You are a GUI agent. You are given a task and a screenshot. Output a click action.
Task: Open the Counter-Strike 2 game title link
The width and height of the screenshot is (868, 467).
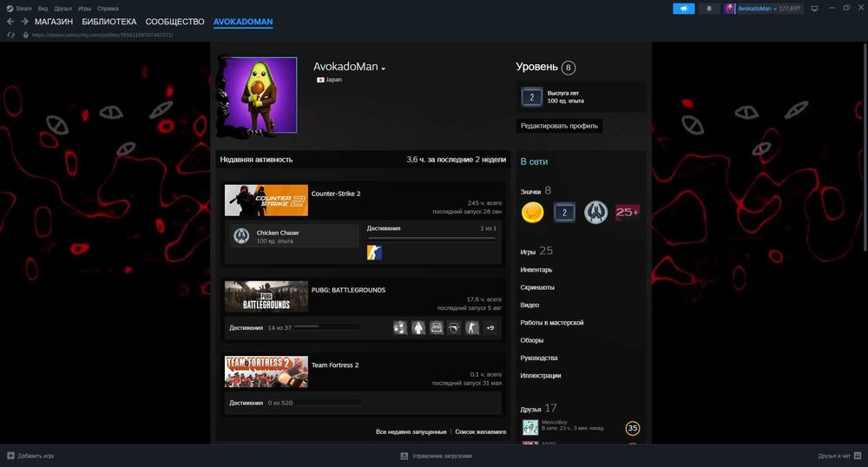click(x=335, y=194)
